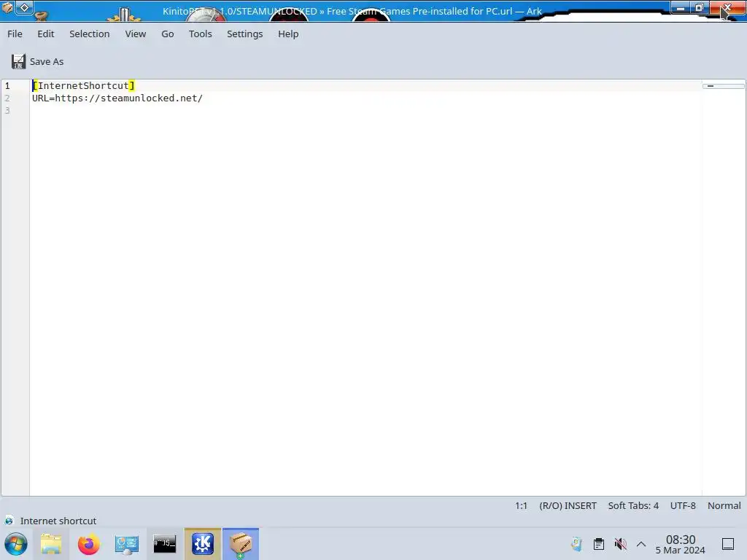Open the system settings taskbar icon
Image resolution: width=747 pixels, height=560 pixels.
click(127, 544)
